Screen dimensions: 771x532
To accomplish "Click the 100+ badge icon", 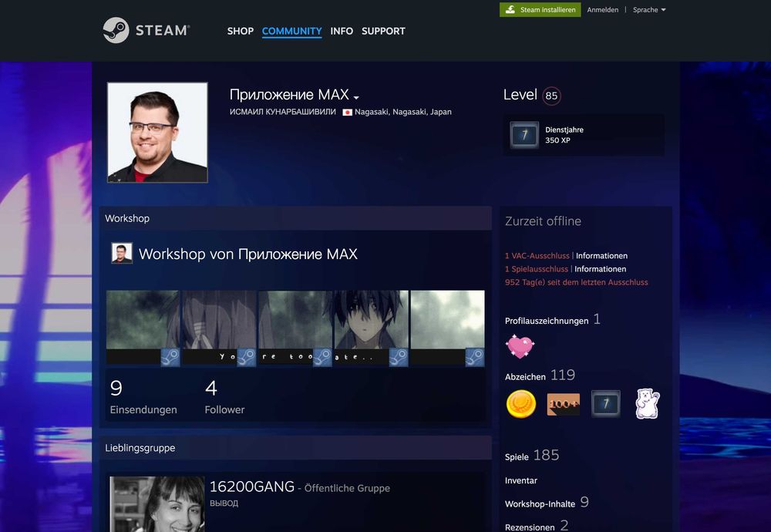I will pos(563,404).
